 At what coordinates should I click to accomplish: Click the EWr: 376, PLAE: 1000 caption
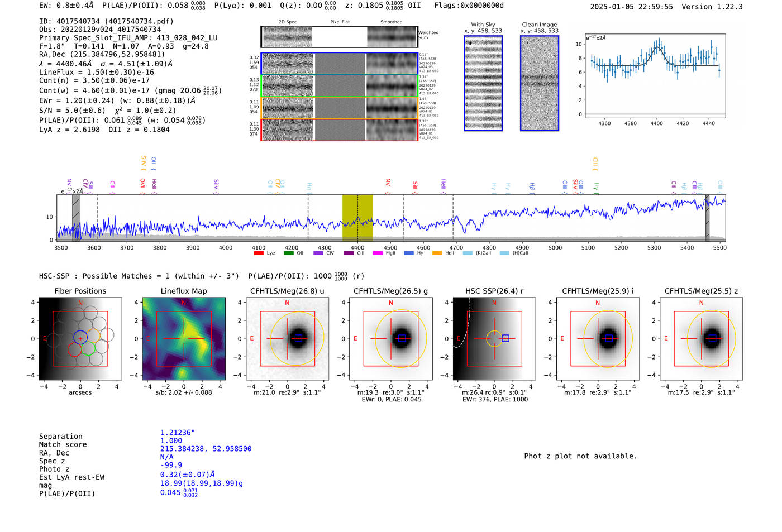click(x=495, y=399)
